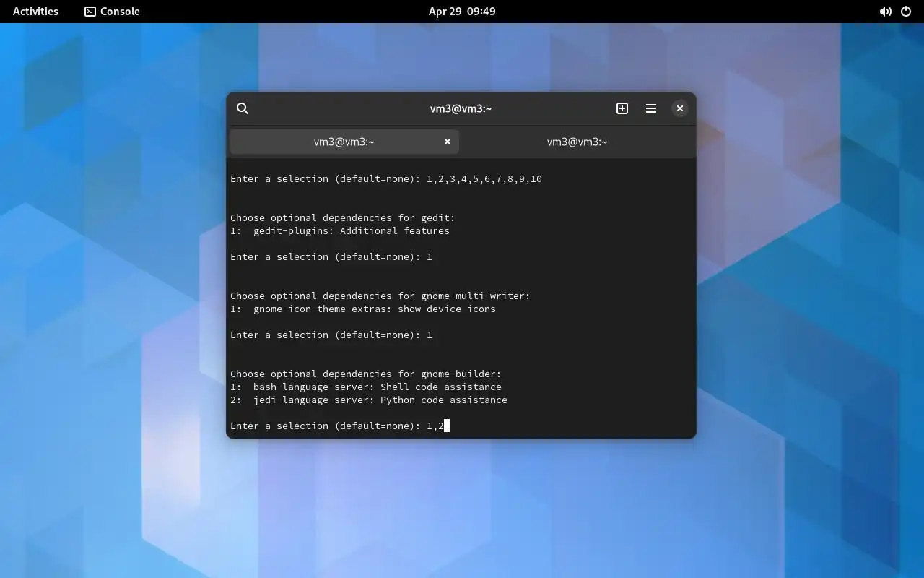
Task: Switch to the second vm3@vm3:~ tab
Action: pos(577,142)
